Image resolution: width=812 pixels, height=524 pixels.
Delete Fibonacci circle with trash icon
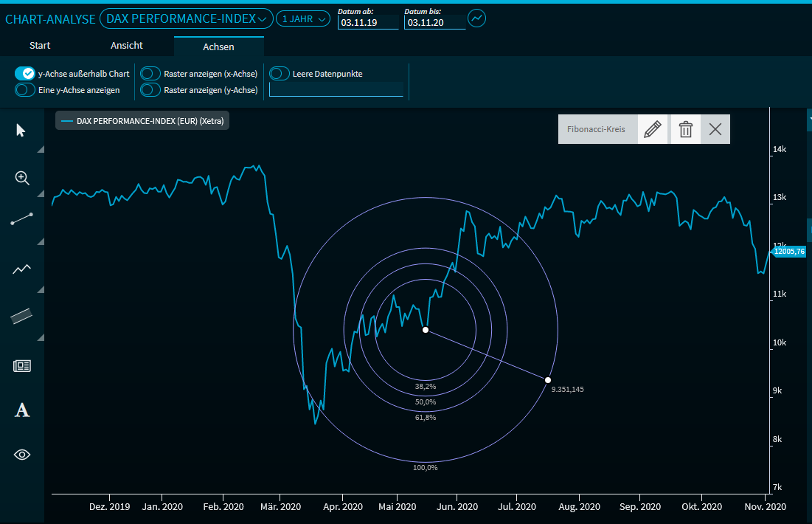coord(686,130)
